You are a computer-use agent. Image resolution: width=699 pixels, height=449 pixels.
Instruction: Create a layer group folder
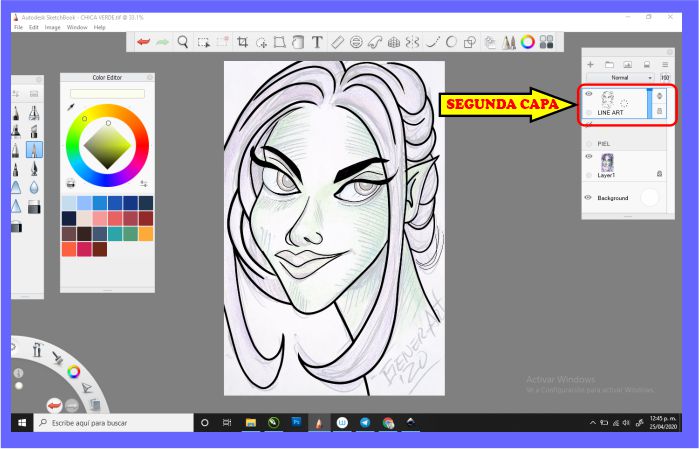tap(609, 65)
